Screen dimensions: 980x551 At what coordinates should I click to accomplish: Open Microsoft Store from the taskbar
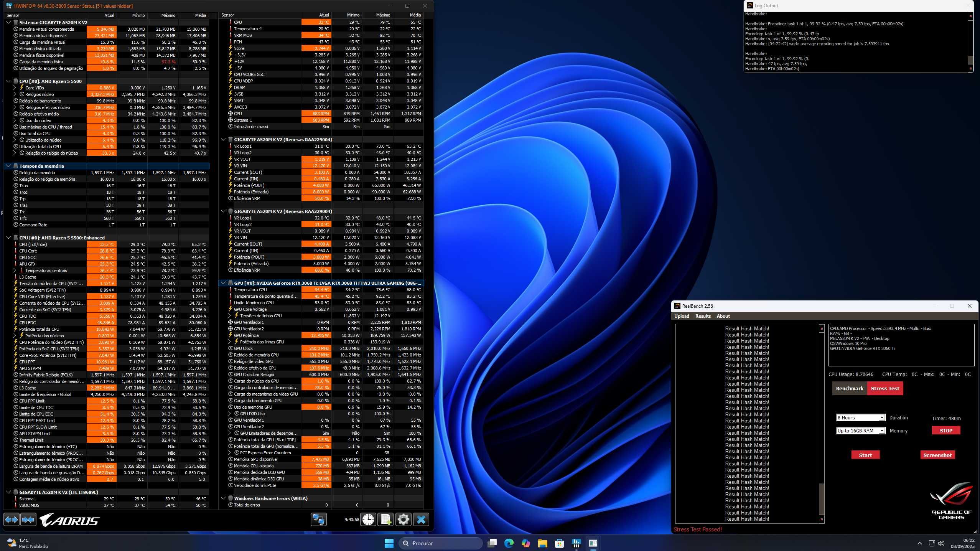[x=559, y=543]
